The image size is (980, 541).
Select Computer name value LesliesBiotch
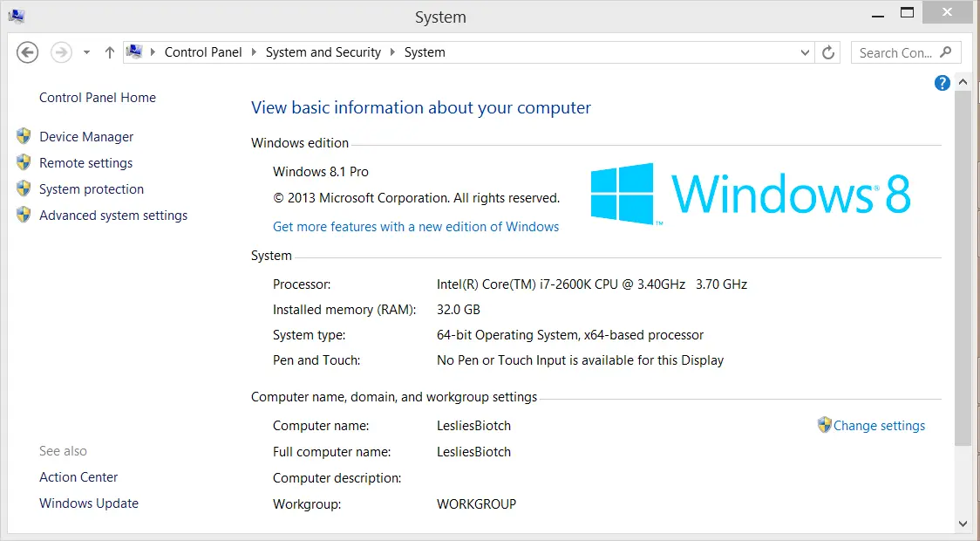tap(473, 426)
